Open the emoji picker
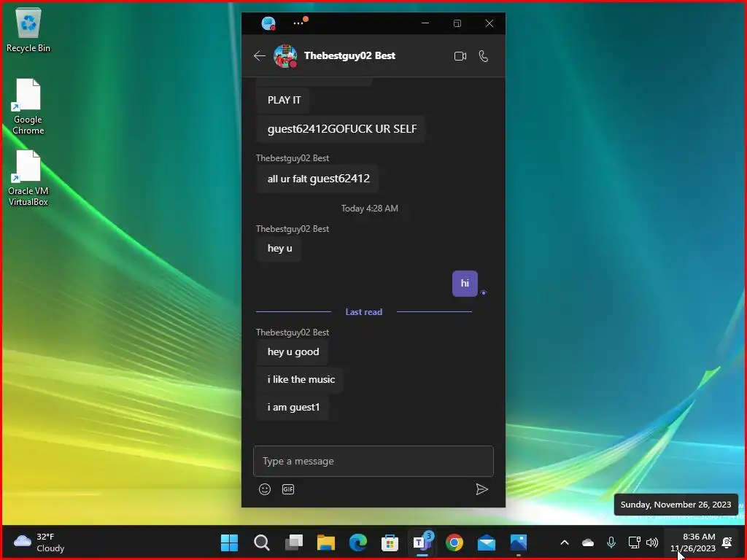Viewport: 747px width, 560px height. click(265, 489)
